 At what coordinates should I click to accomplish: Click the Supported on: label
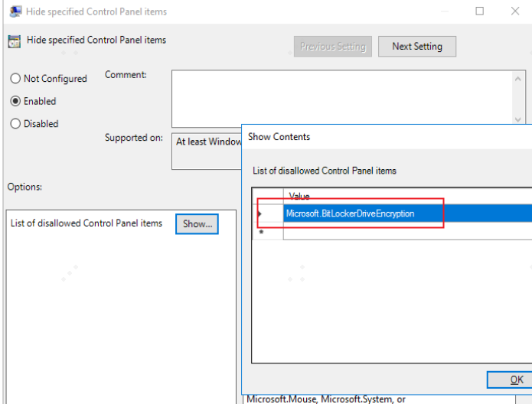pos(134,138)
